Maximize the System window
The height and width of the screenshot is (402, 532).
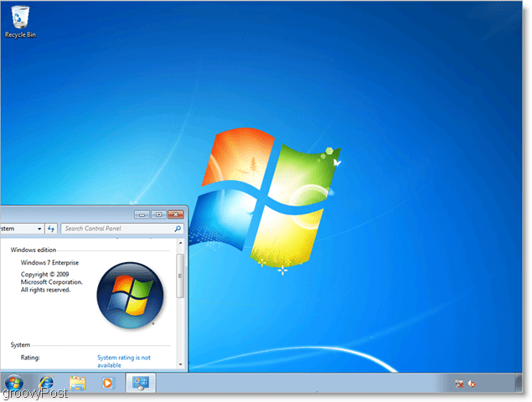(158, 214)
